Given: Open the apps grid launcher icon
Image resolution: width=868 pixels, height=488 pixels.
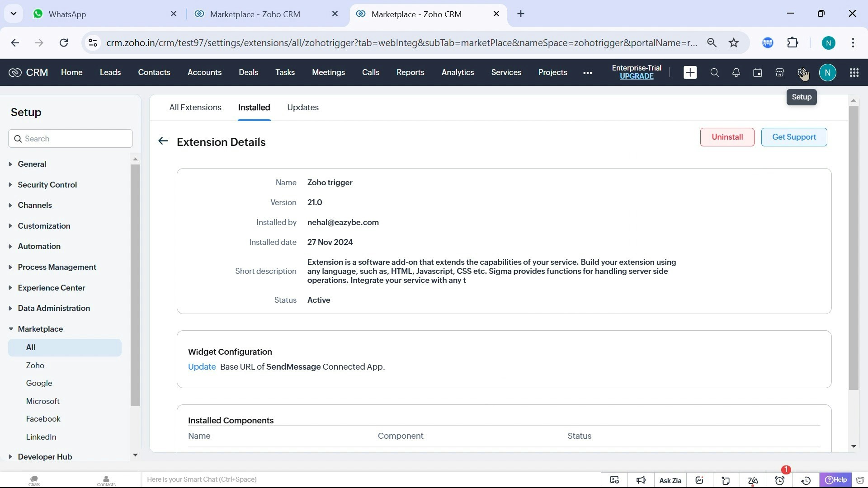Looking at the screenshot, I should (854, 73).
